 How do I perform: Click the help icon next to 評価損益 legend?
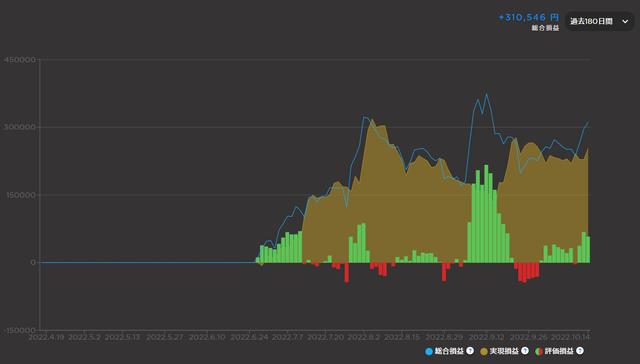(x=580, y=351)
